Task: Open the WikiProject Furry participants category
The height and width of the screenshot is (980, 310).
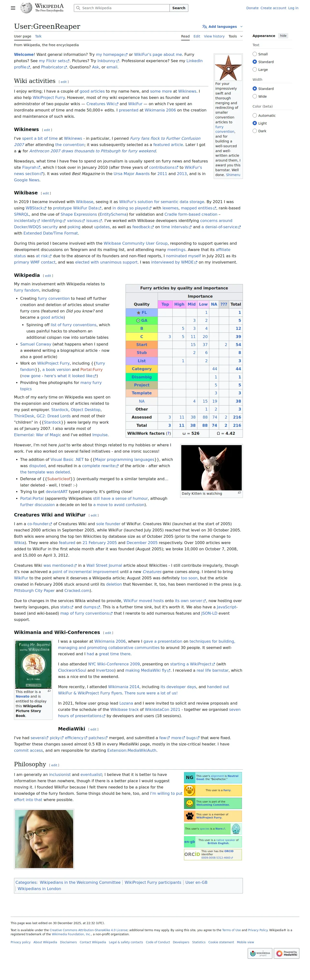Action: coord(153,883)
